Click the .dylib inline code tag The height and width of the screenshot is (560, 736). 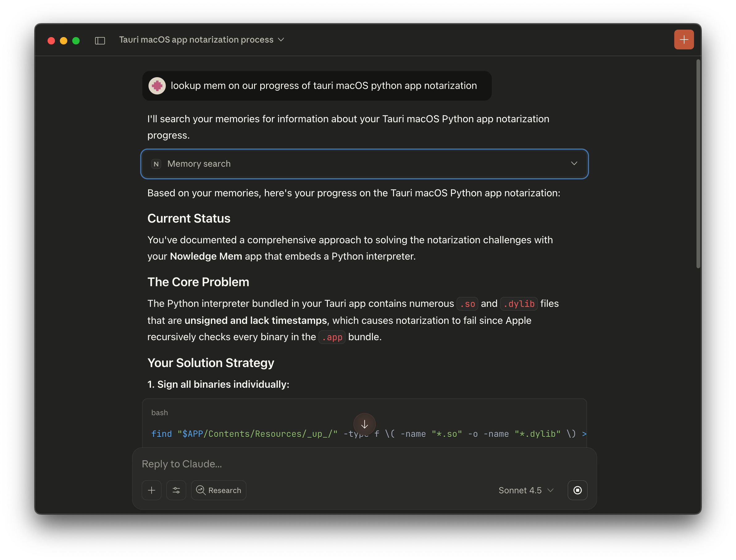click(x=519, y=304)
